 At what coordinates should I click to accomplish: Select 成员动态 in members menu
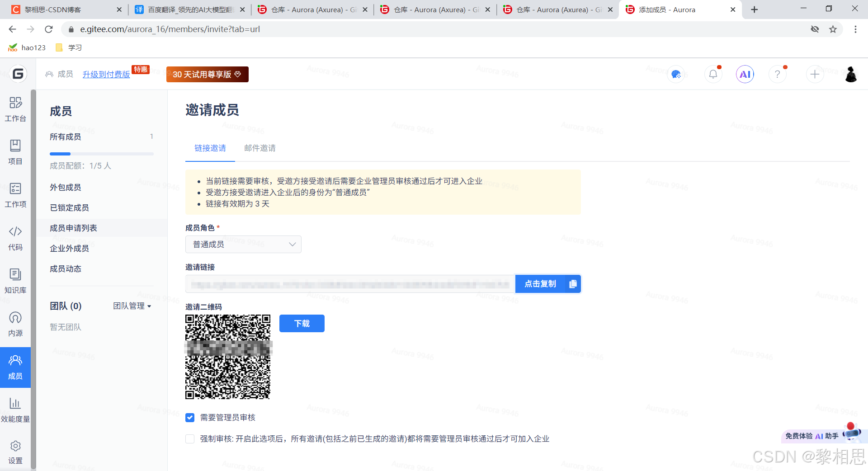[x=66, y=269]
